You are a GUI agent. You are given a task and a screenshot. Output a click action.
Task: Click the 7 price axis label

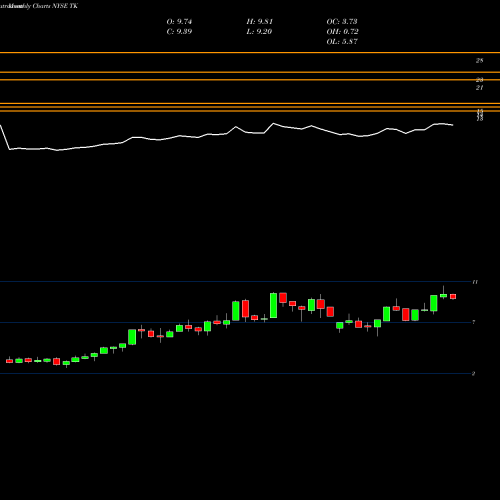[x=474, y=322]
